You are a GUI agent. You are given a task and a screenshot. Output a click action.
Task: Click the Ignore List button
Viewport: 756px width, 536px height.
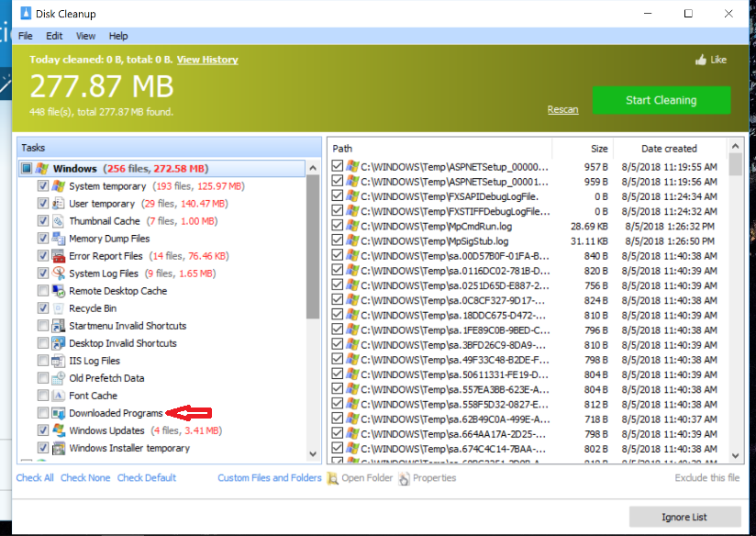click(684, 517)
